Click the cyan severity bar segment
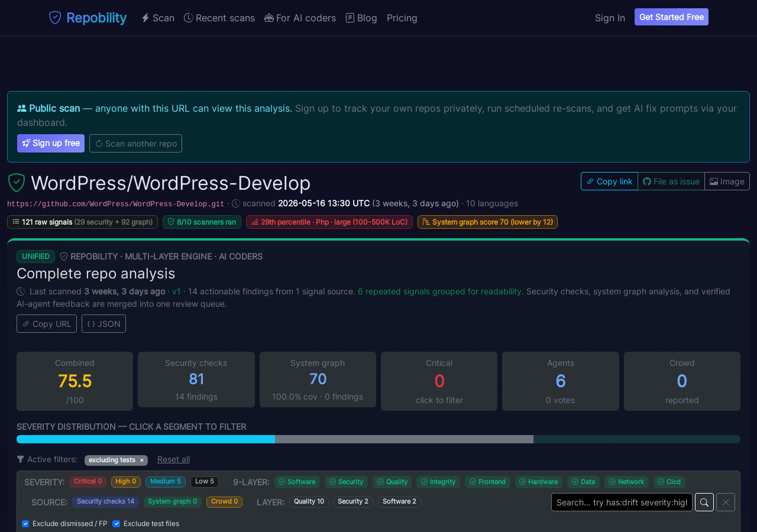The width and height of the screenshot is (757, 532). click(x=145, y=439)
